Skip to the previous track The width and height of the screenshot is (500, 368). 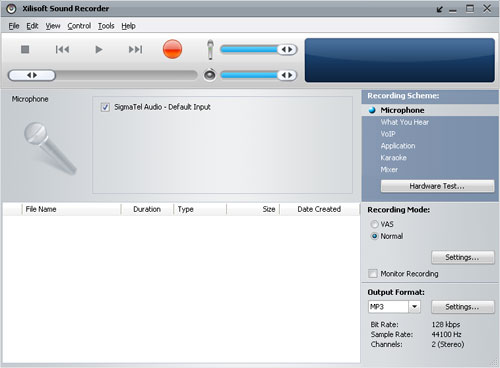click(x=62, y=49)
